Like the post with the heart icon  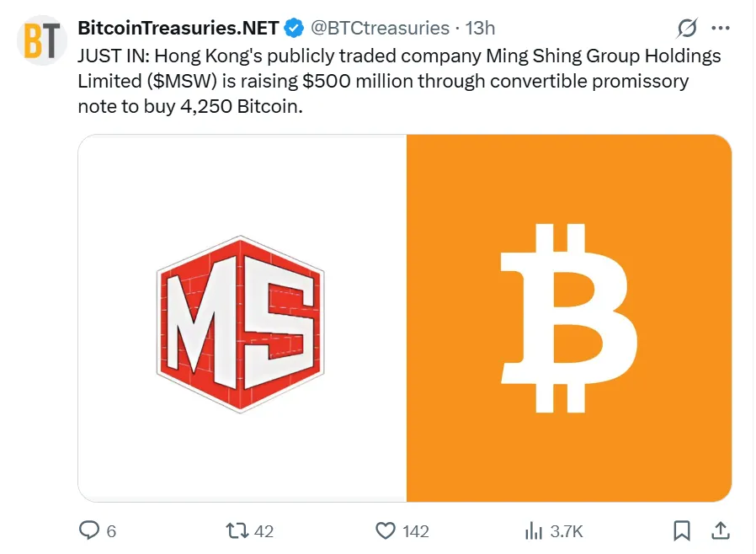click(x=386, y=530)
